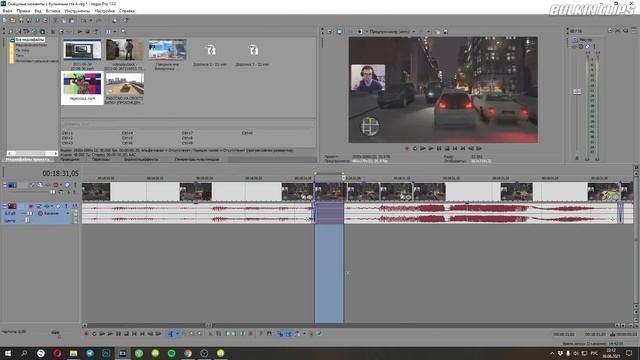Arm audio track for recording
Screen dimensions: 640x360
31,206
